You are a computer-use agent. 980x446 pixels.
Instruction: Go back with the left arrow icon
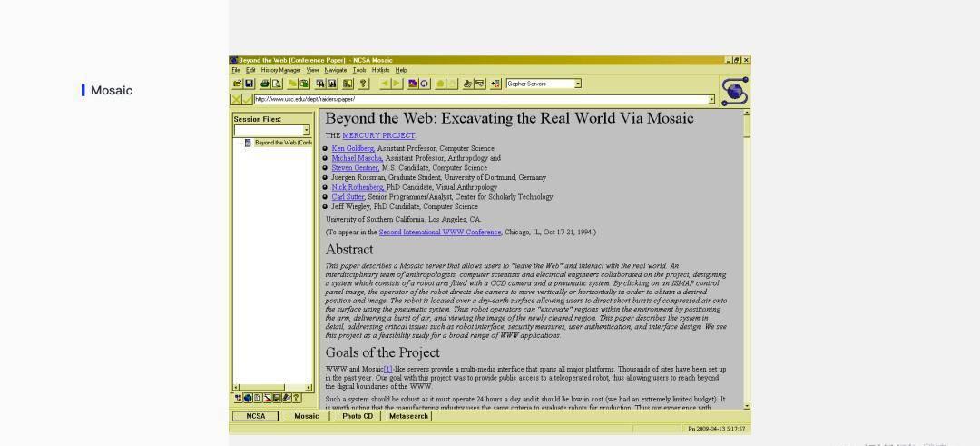[x=385, y=84]
